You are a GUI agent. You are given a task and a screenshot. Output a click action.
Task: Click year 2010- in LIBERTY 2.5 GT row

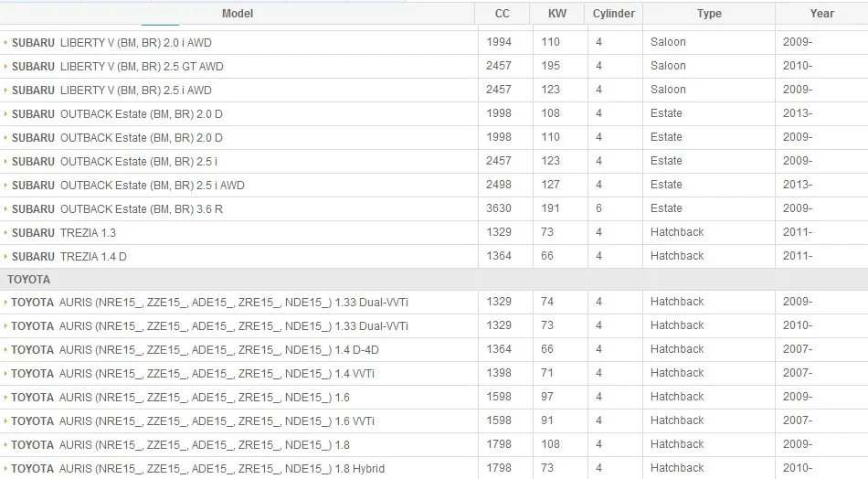pos(797,66)
